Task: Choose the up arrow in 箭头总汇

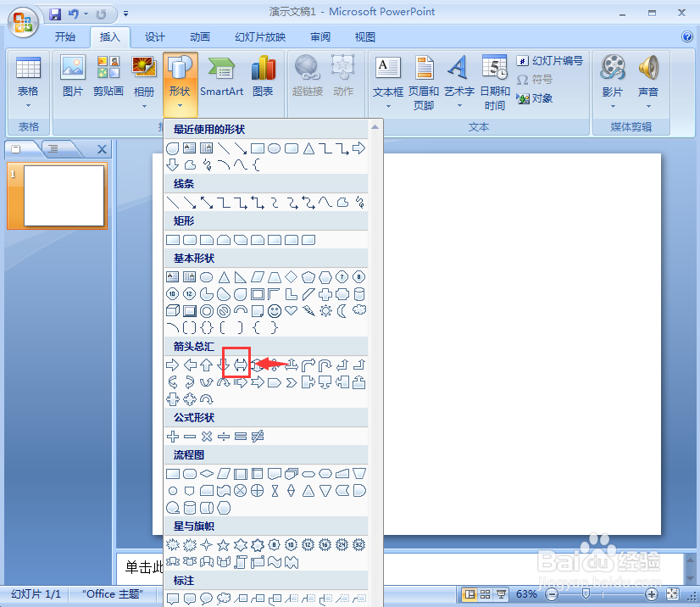Action: [x=206, y=365]
